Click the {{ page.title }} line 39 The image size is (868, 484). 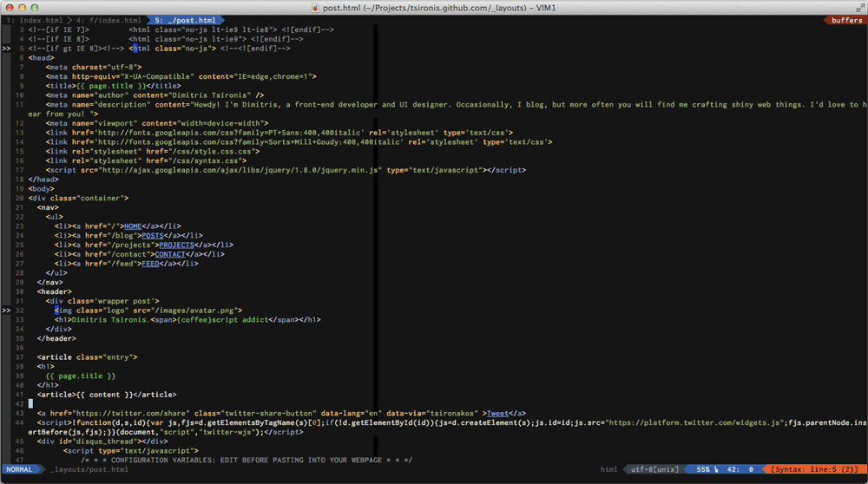coord(81,376)
